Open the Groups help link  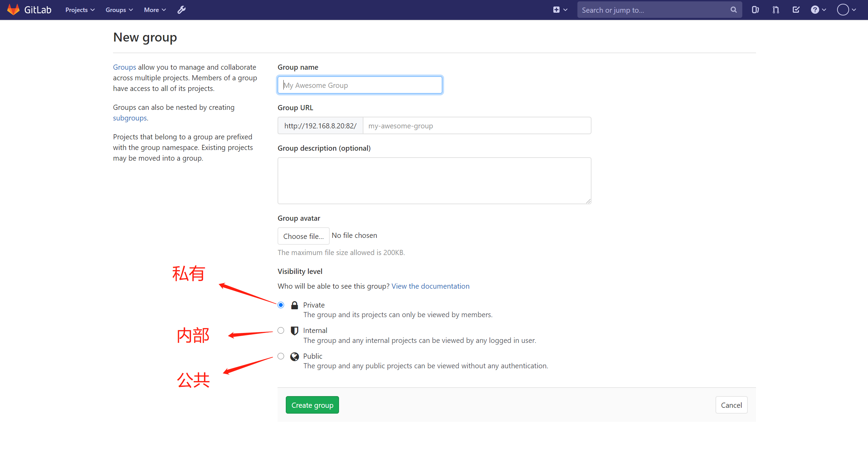point(124,67)
